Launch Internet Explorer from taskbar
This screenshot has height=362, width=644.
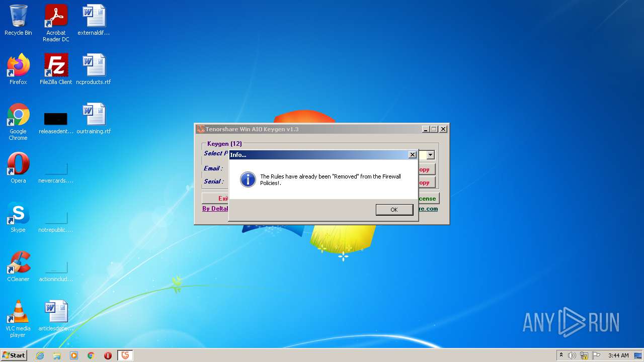pos(40,355)
